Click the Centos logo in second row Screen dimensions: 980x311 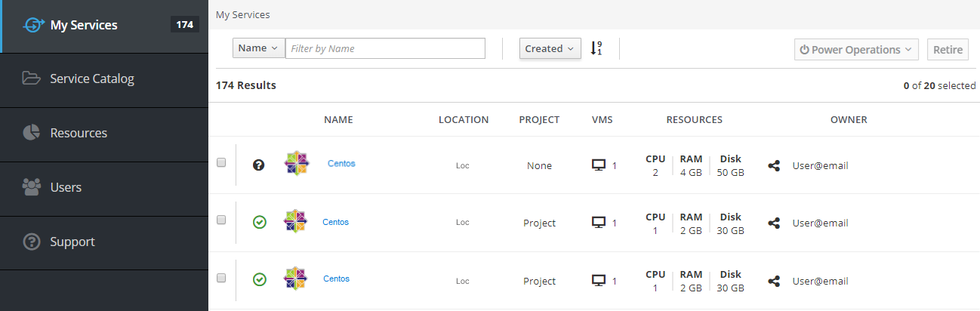pyautogui.click(x=295, y=222)
